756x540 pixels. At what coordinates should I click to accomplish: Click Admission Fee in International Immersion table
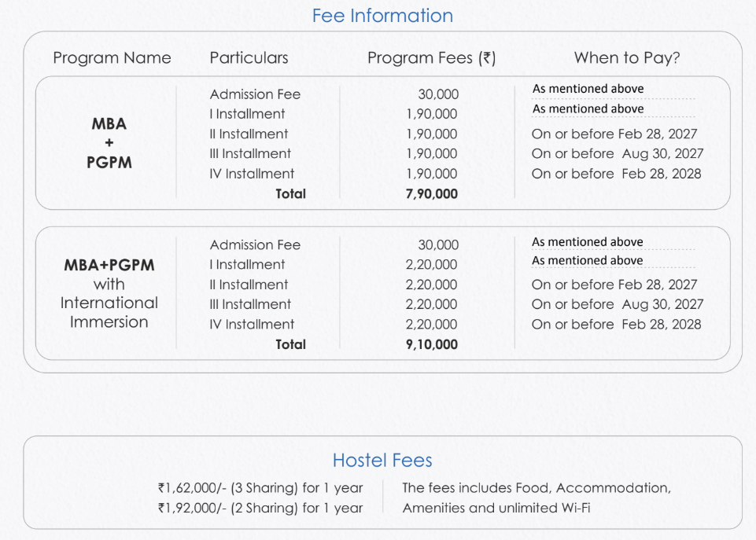pyautogui.click(x=255, y=245)
